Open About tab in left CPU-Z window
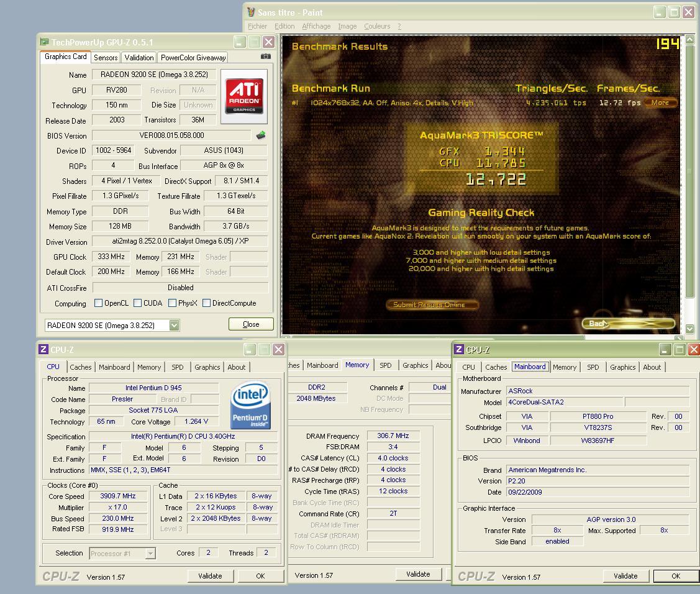The height and width of the screenshot is (594, 700). pos(237,367)
